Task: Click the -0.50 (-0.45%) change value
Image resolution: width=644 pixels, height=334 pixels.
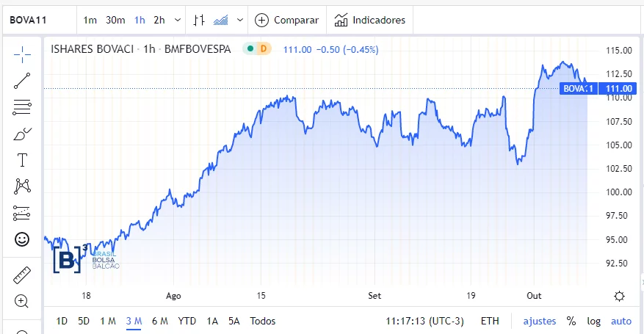Action: (x=347, y=50)
